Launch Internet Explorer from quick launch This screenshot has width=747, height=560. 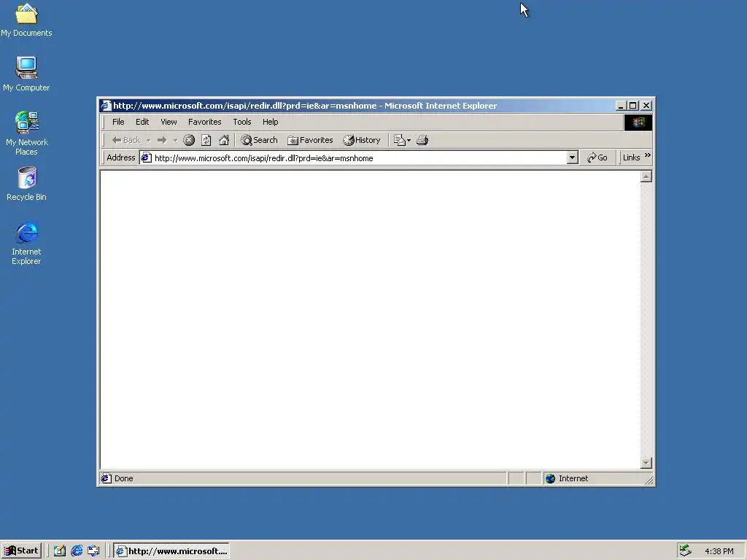76,551
